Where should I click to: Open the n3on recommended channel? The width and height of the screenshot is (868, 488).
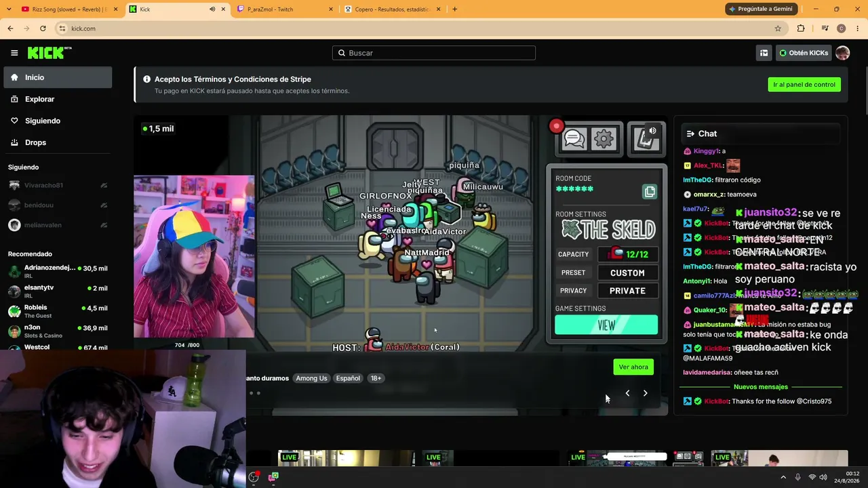(x=58, y=331)
